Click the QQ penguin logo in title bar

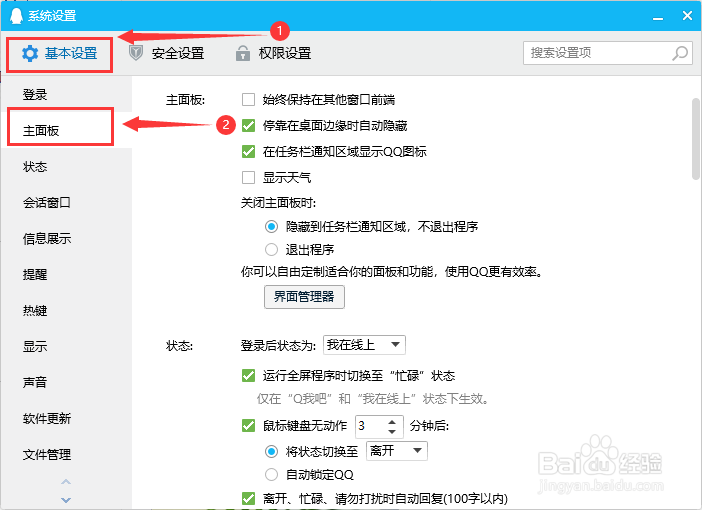(16, 16)
